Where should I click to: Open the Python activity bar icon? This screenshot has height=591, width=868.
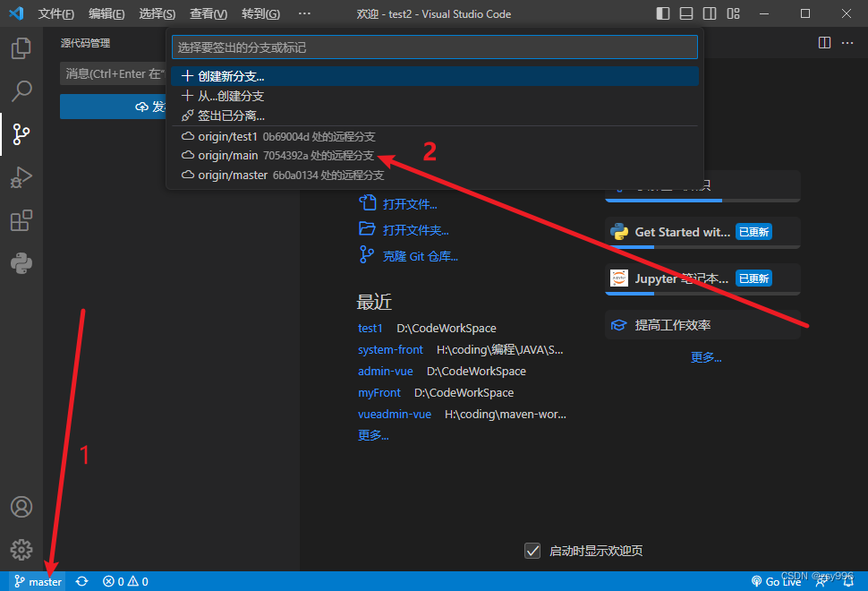click(21, 263)
